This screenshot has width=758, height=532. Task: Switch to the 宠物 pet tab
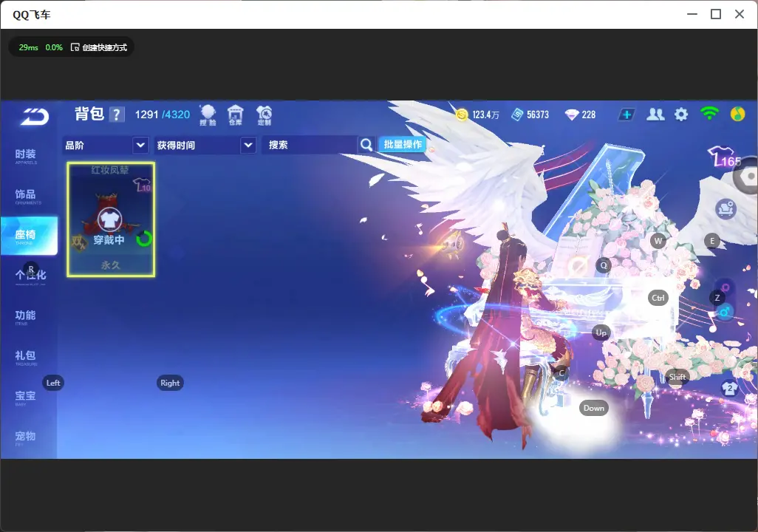click(26, 437)
